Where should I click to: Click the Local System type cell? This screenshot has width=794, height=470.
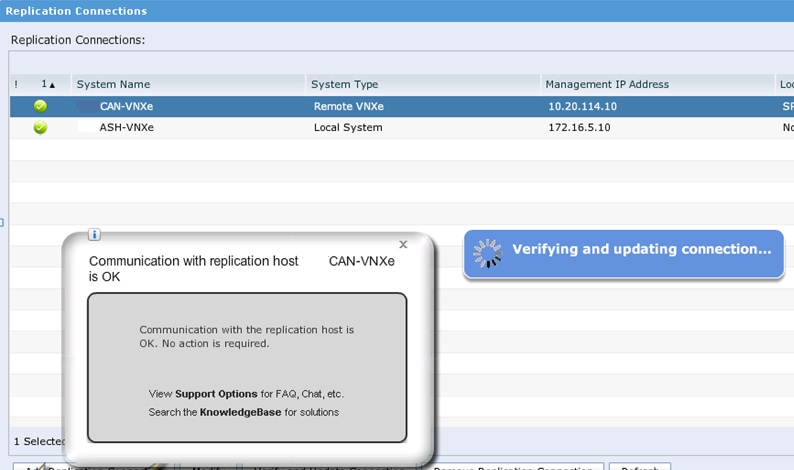[348, 128]
